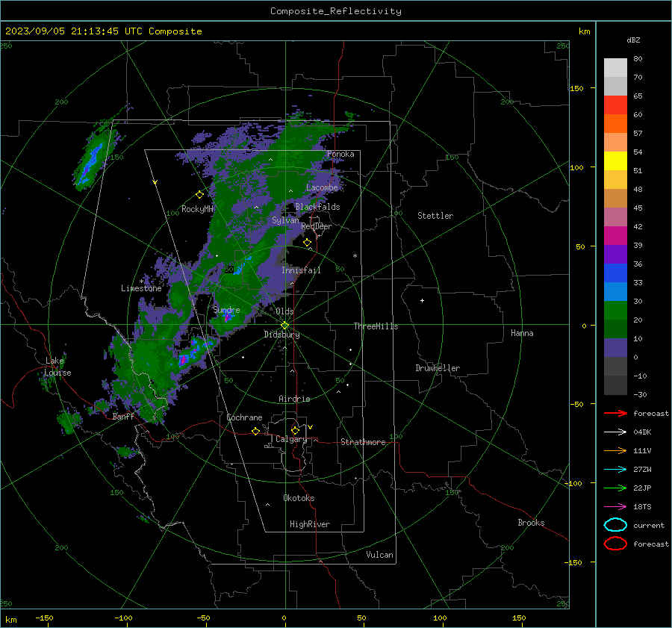Click the Olds town label
672x628 pixels.
284,311
